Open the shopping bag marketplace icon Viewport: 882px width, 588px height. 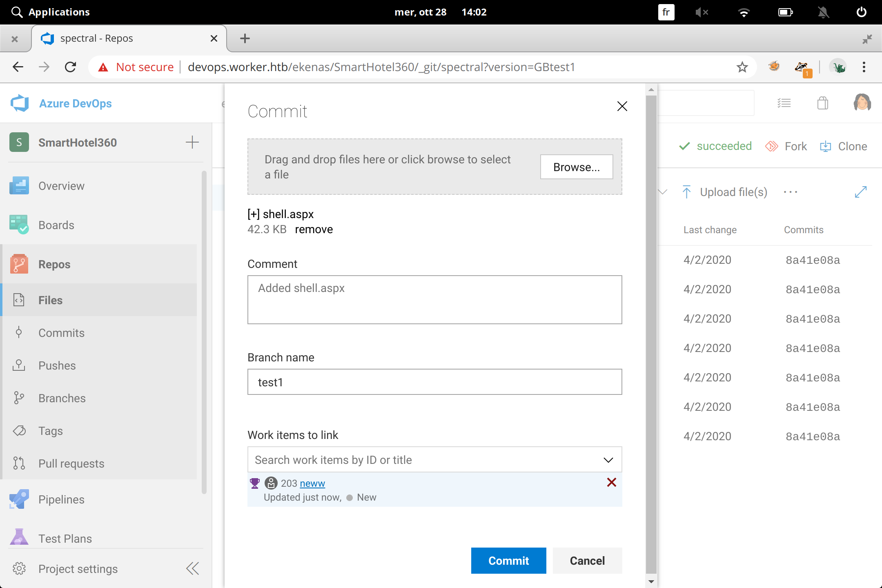[822, 103]
